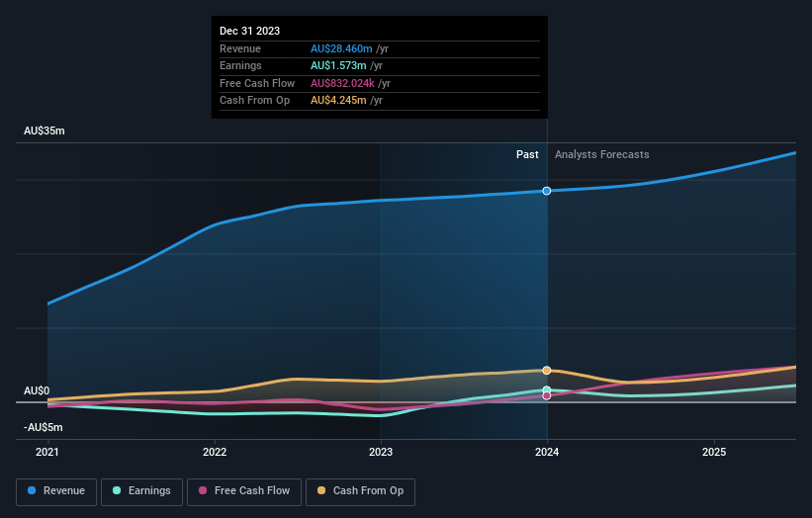Click the tooltip Cash From Op row label
812x518 pixels.
pyautogui.click(x=254, y=101)
